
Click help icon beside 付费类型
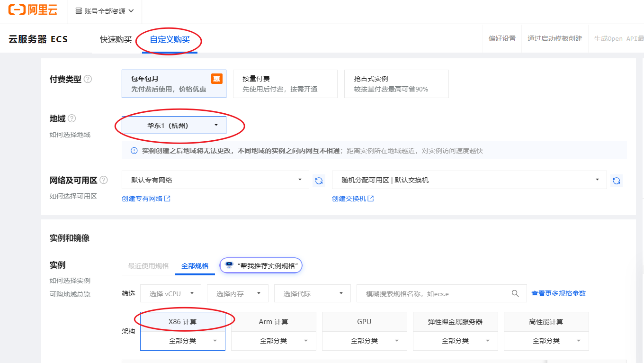click(x=88, y=79)
